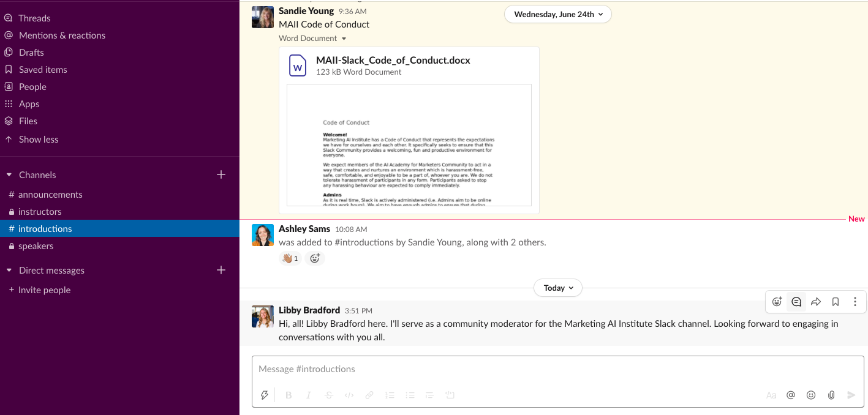
Task: Add reaction under Ashley Sams' message
Action: tap(315, 258)
